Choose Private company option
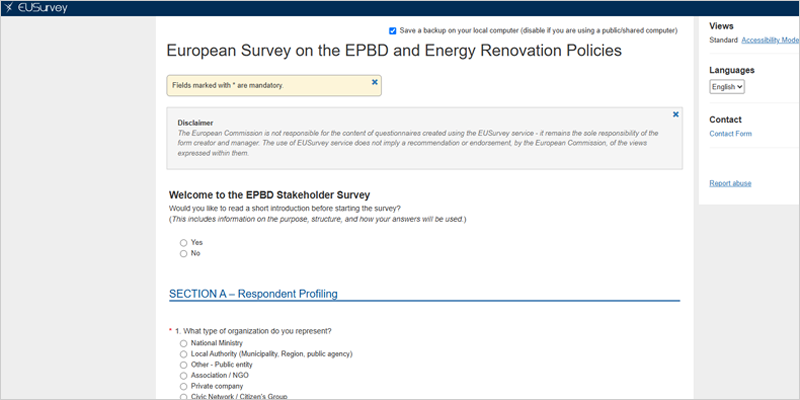800x400 pixels. pyautogui.click(x=184, y=386)
